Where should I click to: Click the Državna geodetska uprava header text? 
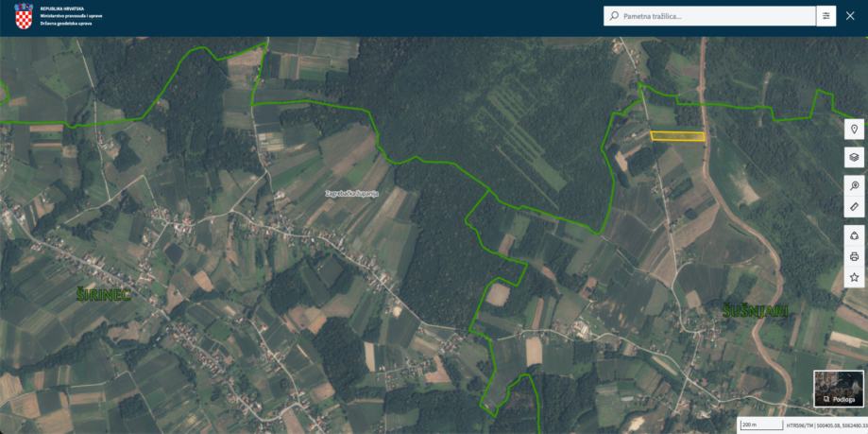tap(66, 24)
